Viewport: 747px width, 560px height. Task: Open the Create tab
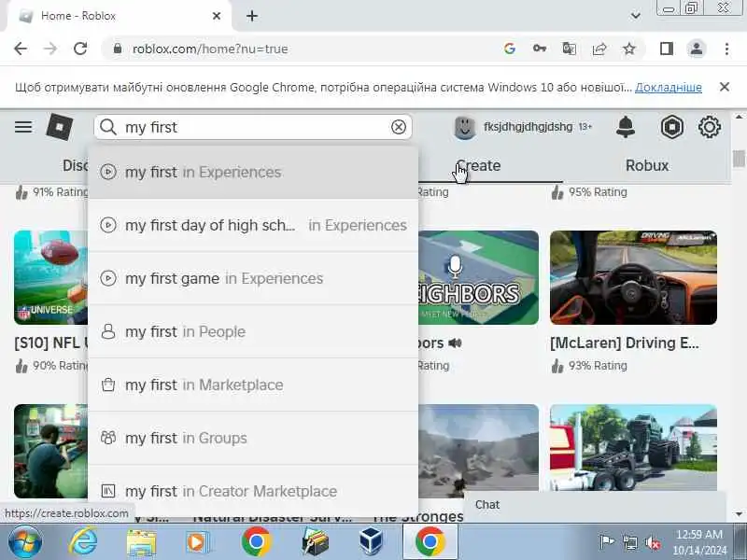478,166
